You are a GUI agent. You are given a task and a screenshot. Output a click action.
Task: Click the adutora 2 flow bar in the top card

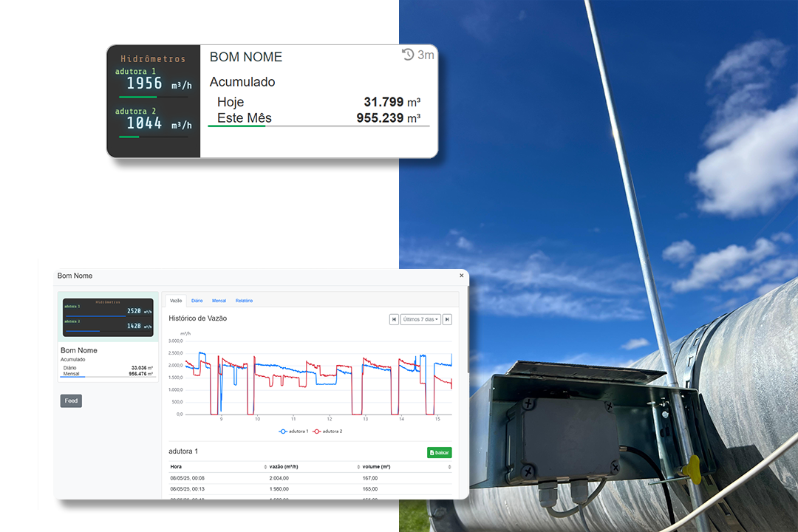pyautogui.click(x=153, y=137)
